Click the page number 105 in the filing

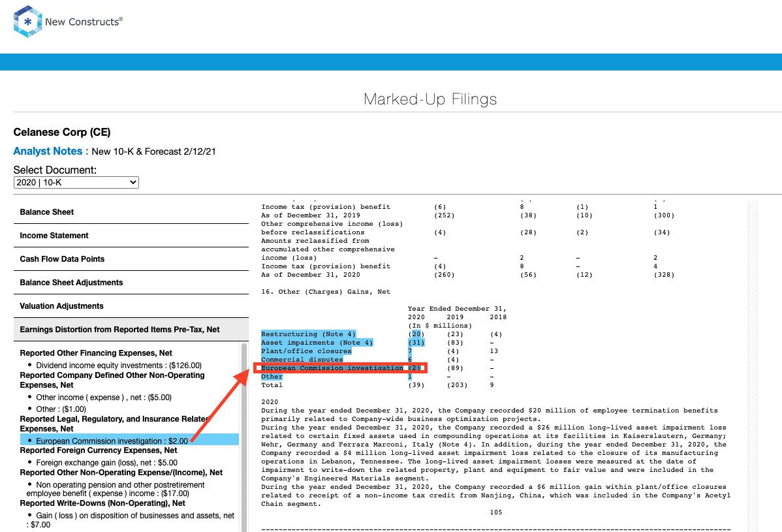(495, 512)
